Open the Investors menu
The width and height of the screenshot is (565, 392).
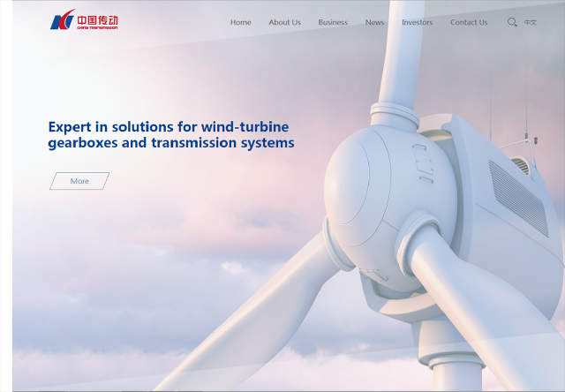(x=417, y=22)
